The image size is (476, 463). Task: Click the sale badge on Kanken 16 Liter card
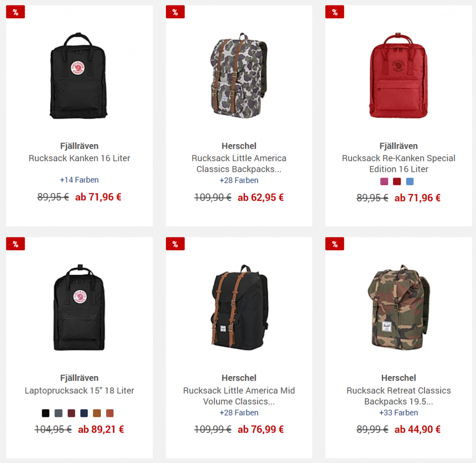point(15,12)
